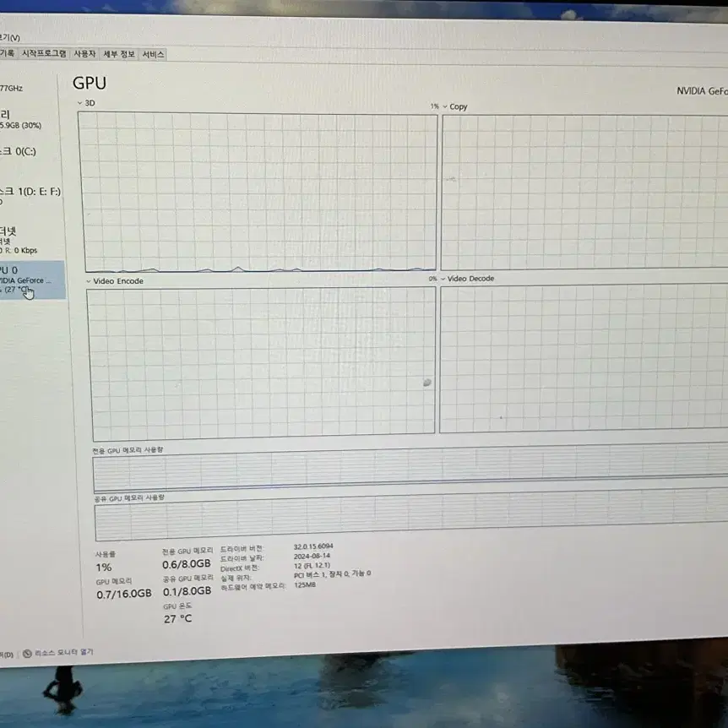Click the Video Decode graph
The image size is (728, 728).
584,358
